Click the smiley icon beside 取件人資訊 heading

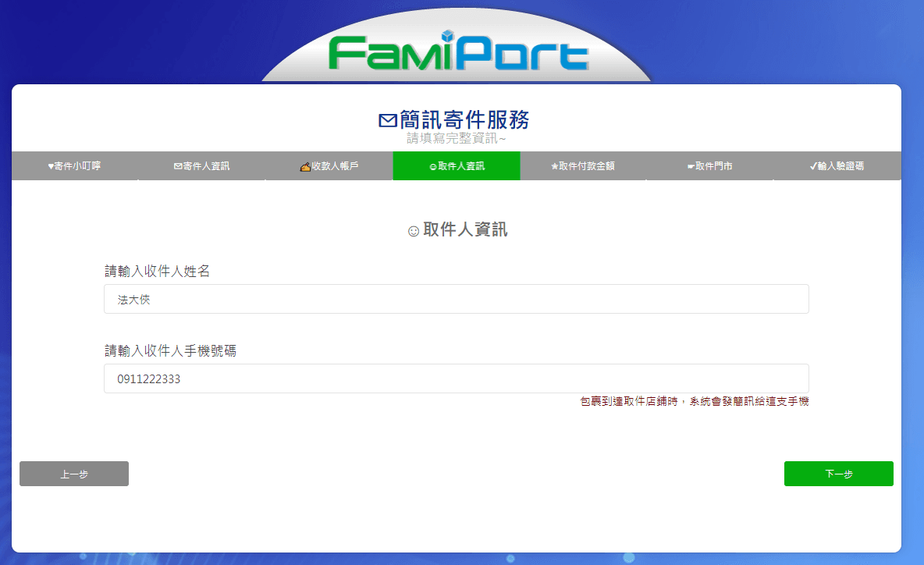(x=414, y=231)
